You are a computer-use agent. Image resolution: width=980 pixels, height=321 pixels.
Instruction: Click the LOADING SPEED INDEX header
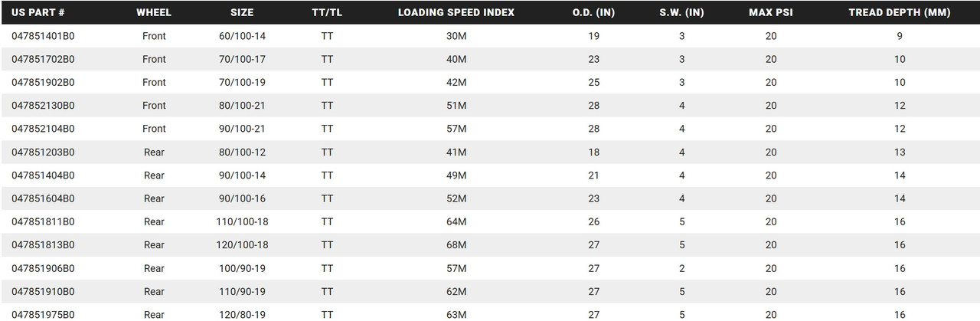tap(456, 13)
